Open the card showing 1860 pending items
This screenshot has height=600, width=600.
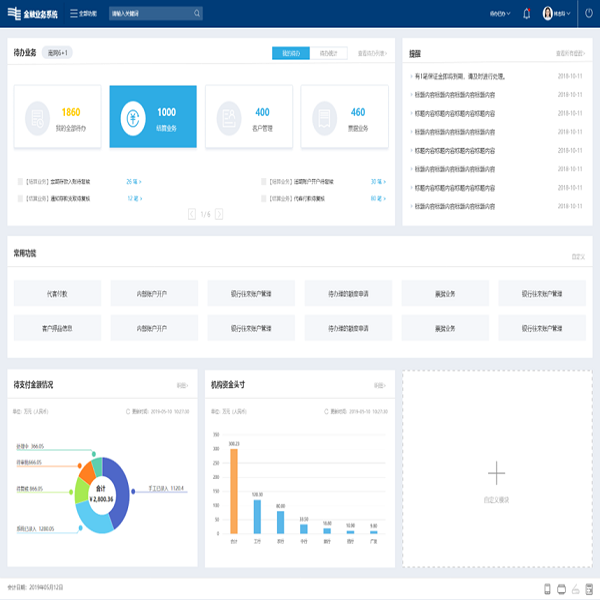click(x=56, y=116)
